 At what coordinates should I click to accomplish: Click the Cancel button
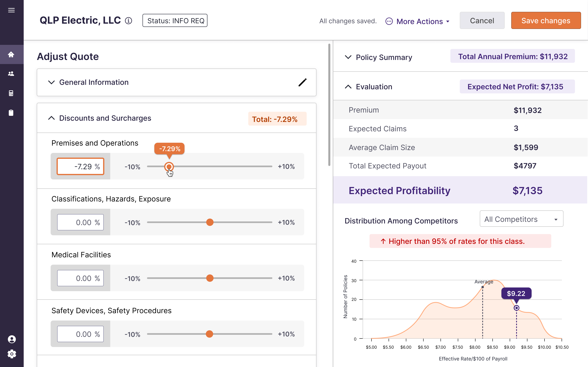pos(482,21)
